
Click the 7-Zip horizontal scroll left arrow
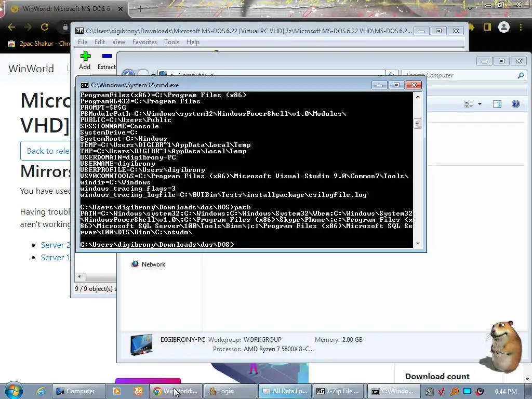coord(79,276)
